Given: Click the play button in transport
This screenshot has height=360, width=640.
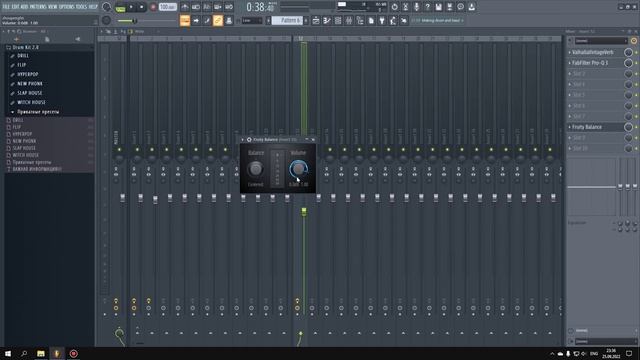Looking at the screenshot, I should click(x=131, y=7).
